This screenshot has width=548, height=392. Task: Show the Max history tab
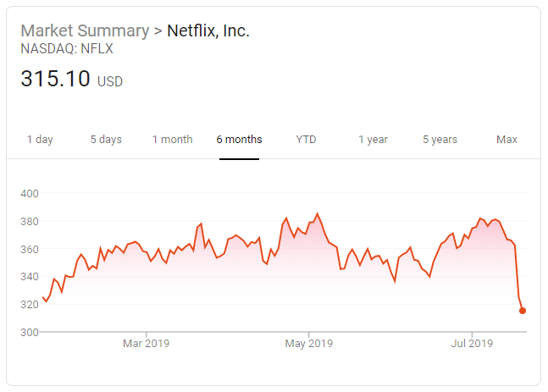[506, 140]
